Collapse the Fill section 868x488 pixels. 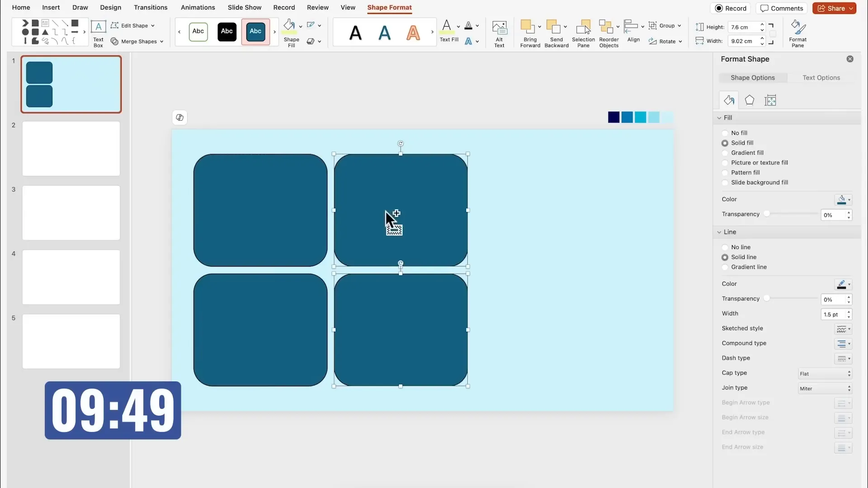point(719,118)
